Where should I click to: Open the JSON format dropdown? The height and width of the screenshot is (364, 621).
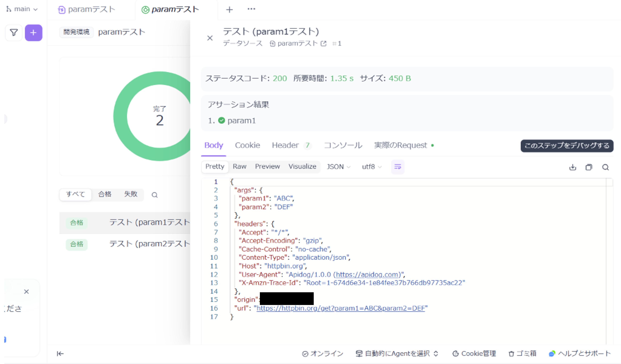click(x=338, y=167)
